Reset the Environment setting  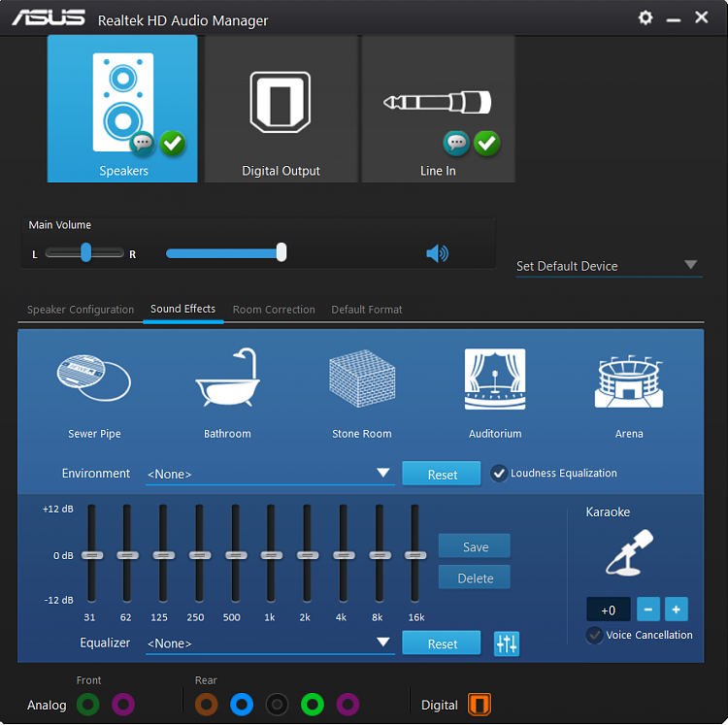pyautogui.click(x=442, y=474)
